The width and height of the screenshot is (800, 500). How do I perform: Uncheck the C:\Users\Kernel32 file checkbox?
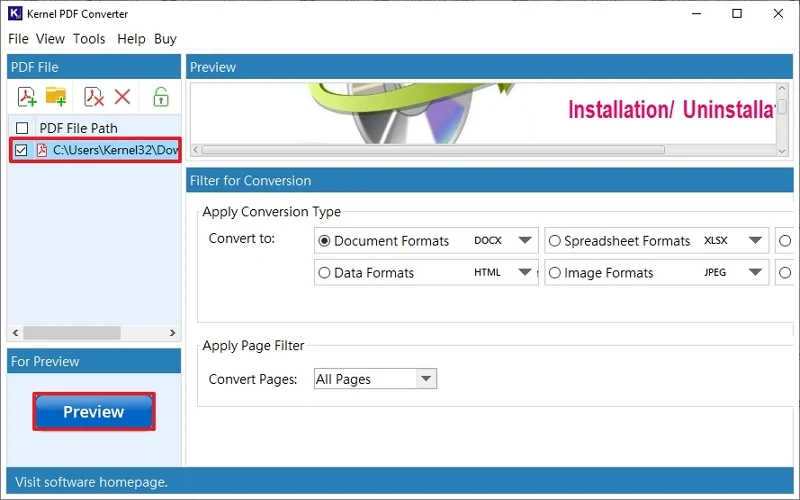[x=21, y=150]
